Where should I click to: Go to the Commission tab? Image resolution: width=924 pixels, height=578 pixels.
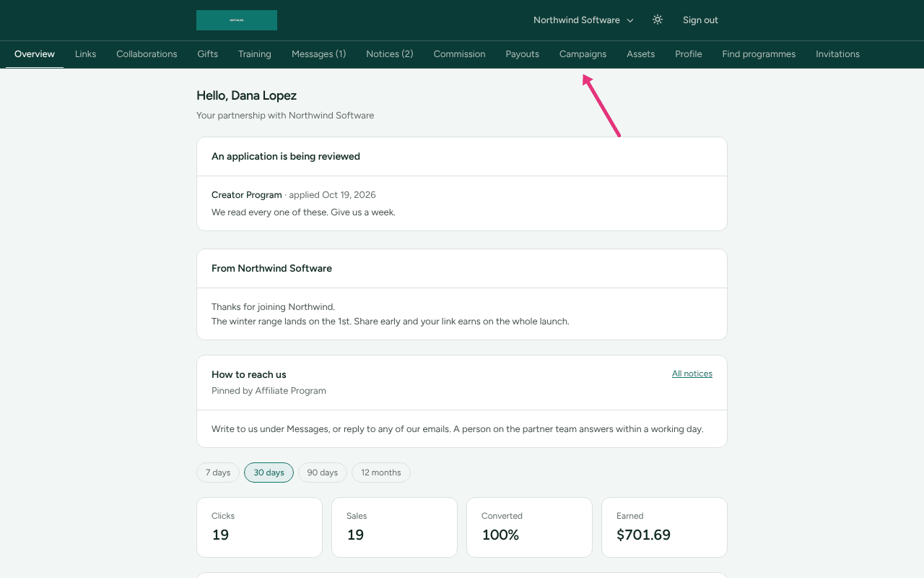click(460, 54)
